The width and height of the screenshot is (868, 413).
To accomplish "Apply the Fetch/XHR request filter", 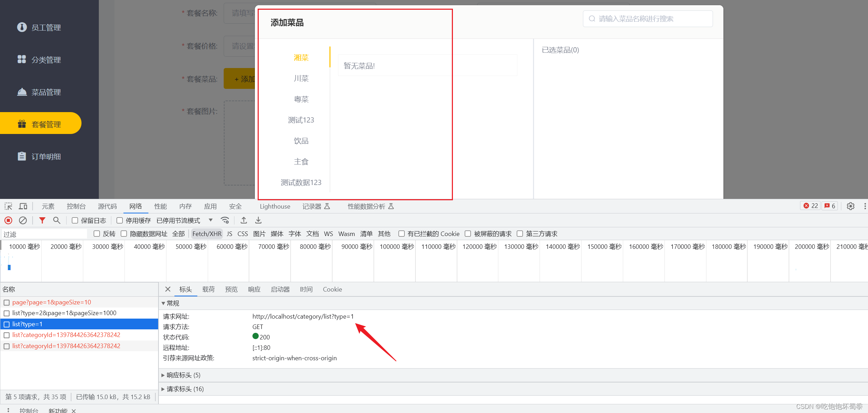I will coord(207,234).
